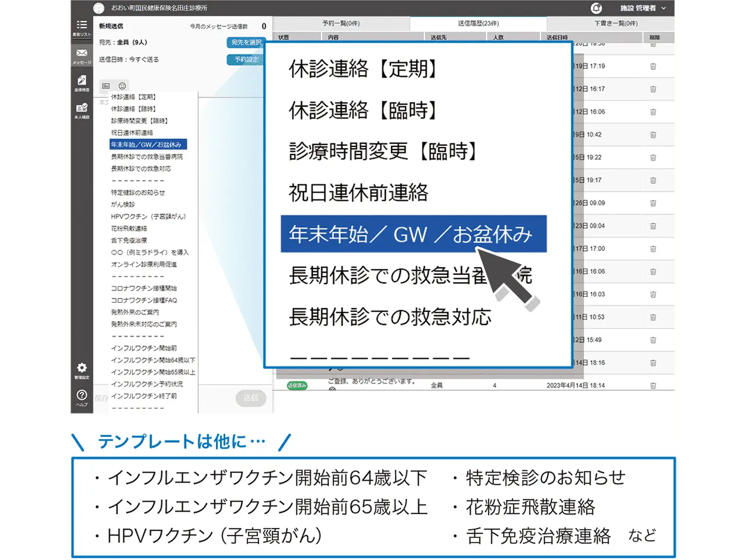The image size is (747, 560).
Task: Delete the message sent at 17:19
Action: click(653, 66)
